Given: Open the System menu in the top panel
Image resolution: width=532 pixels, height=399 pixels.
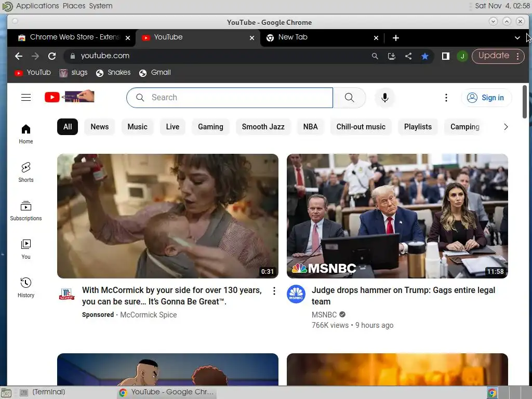Looking at the screenshot, I should point(101,6).
